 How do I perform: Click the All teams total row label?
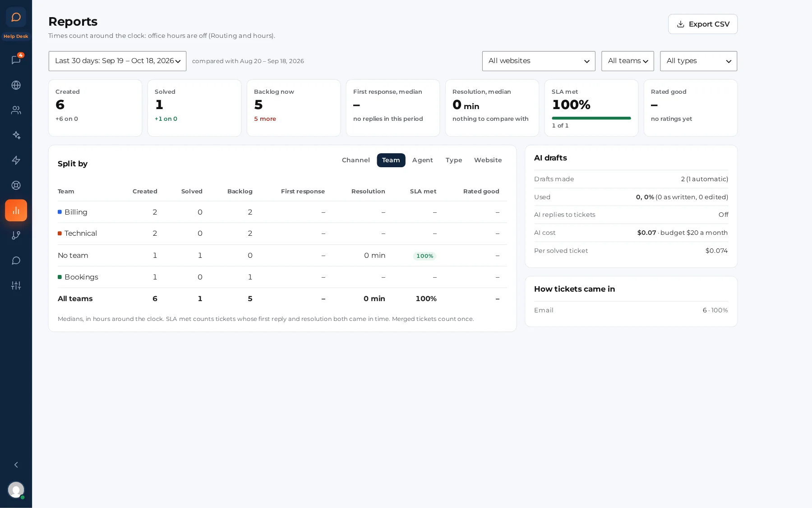(x=75, y=298)
